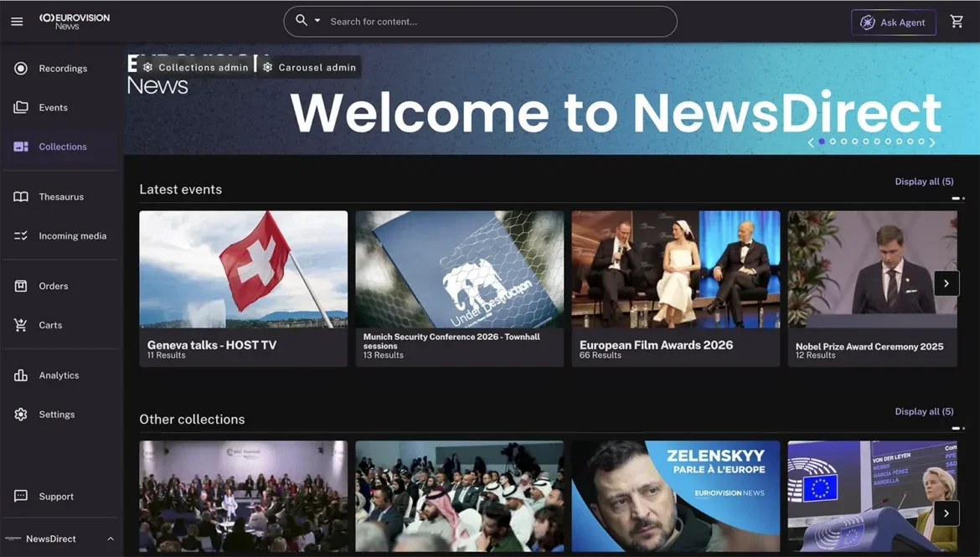Click the Support chat icon
The image size is (980, 557).
[21, 496]
